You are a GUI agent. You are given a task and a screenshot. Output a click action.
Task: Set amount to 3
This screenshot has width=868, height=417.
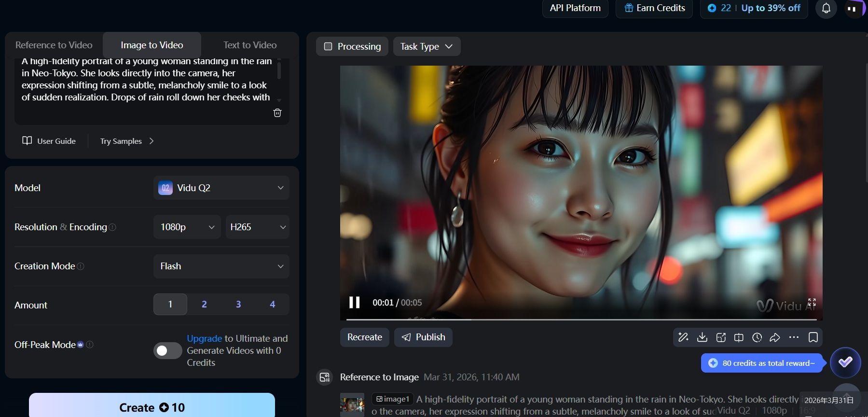[x=238, y=305]
